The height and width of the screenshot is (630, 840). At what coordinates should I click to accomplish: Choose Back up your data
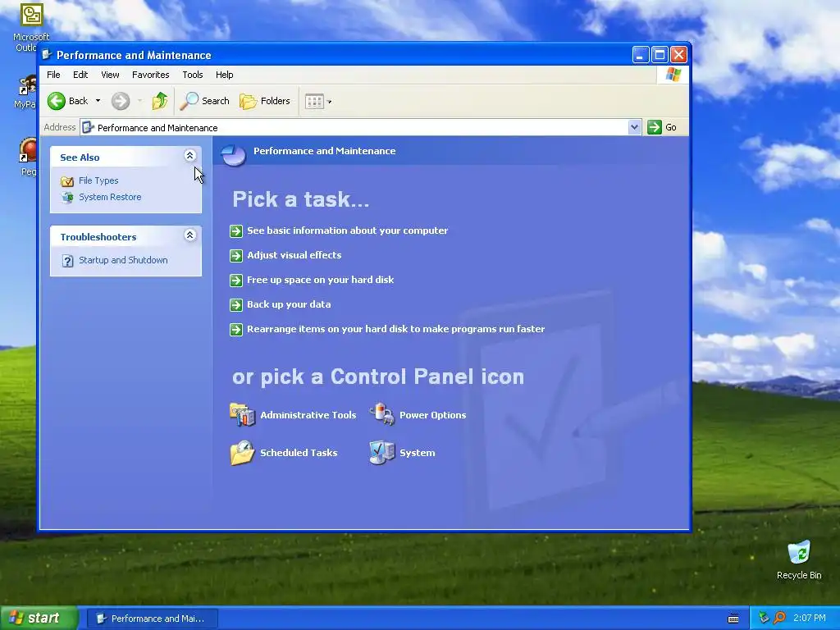tap(289, 305)
